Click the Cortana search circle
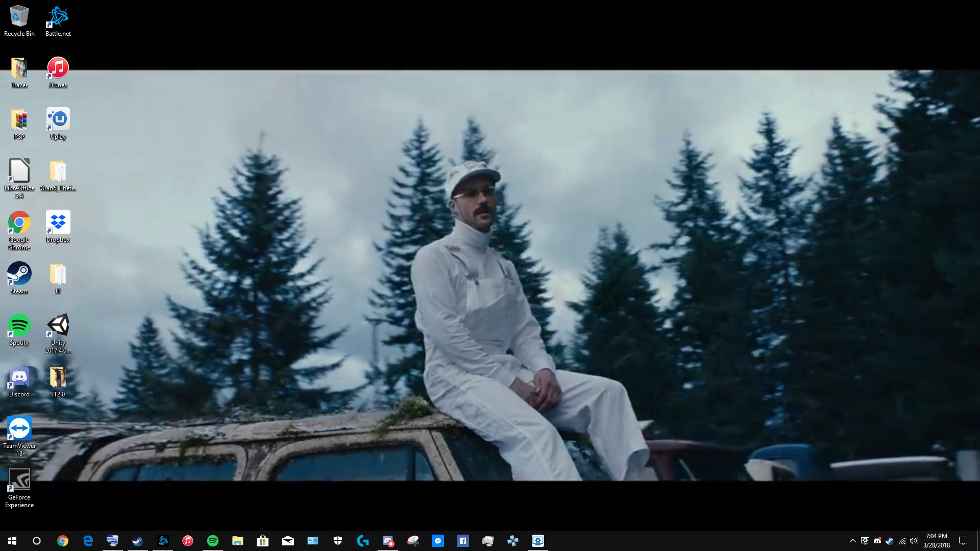The height and width of the screenshot is (551, 980). 37,541
